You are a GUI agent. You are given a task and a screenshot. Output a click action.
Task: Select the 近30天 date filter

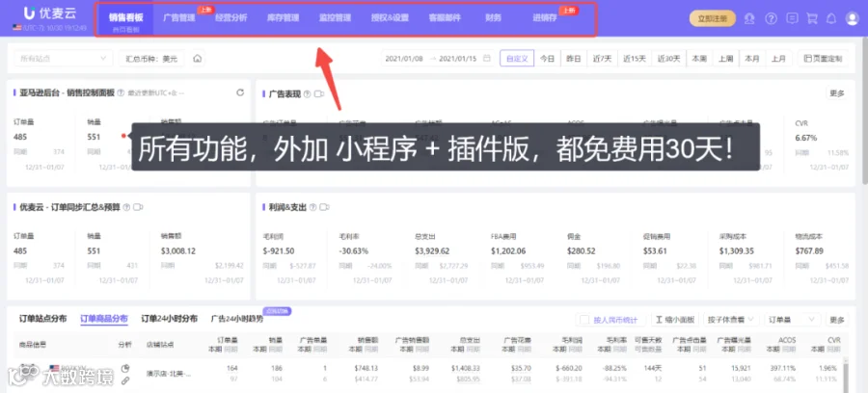point(668,58)
